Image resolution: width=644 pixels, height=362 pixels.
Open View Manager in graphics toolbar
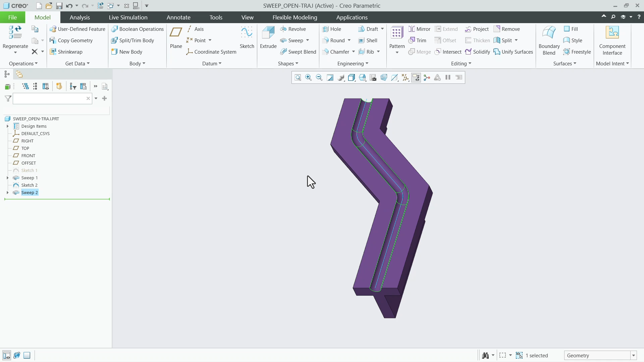[373, 78]
